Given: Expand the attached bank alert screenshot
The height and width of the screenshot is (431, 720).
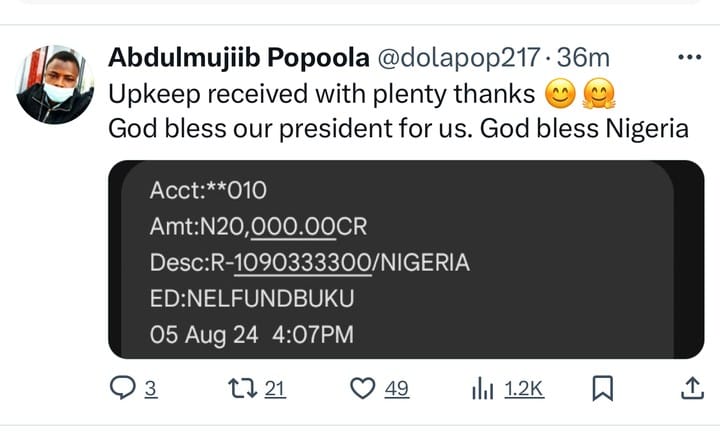Looking at the screenshot, I should point(406,259).
